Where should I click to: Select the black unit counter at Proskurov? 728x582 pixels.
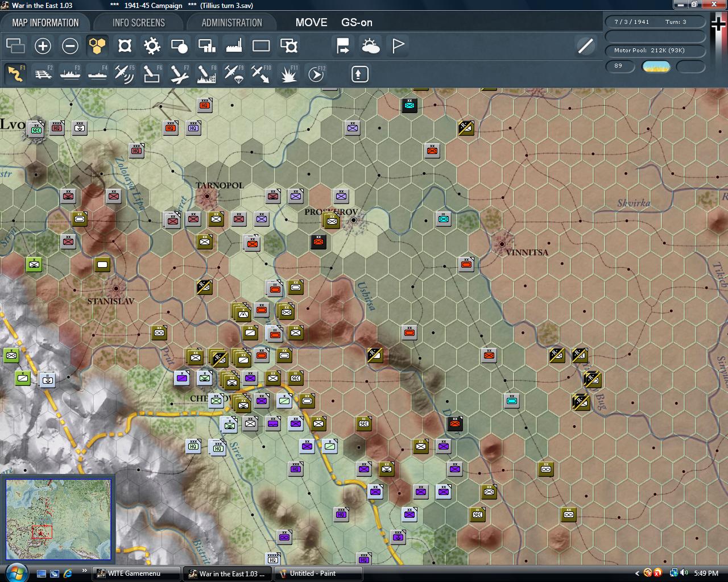point(318,242)
